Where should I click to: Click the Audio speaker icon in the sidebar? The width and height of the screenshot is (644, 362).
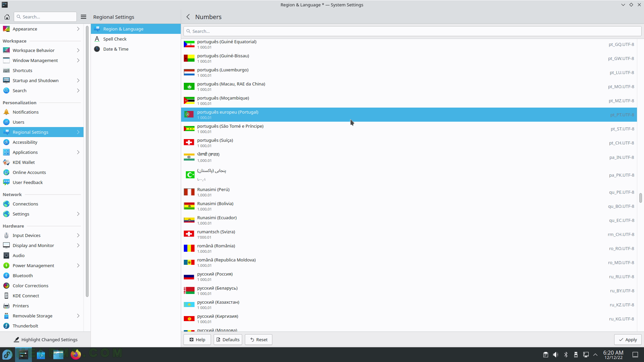6,255
